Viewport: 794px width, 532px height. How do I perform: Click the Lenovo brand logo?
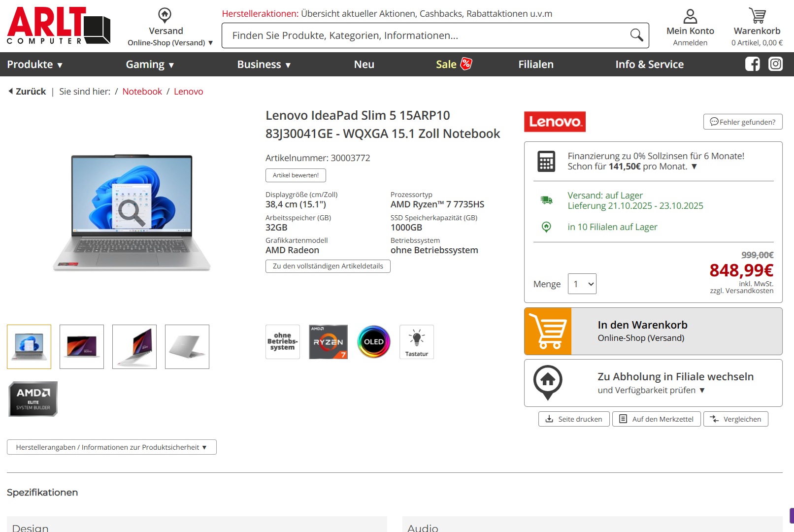[555, 122]
